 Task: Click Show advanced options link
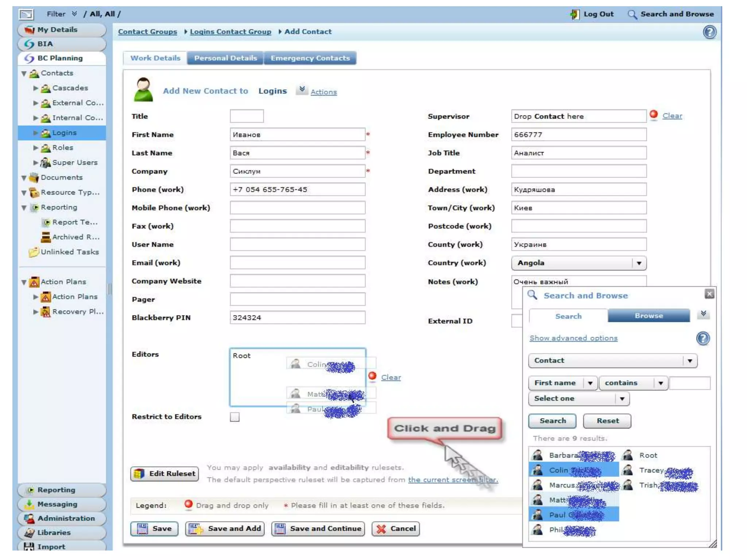573,338
